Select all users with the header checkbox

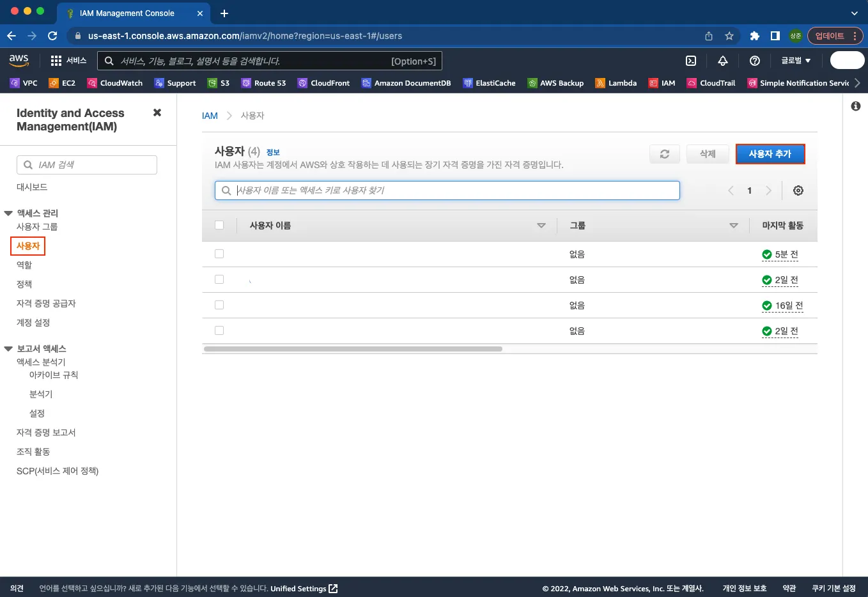pyautogui.click(x=219, y=225)
